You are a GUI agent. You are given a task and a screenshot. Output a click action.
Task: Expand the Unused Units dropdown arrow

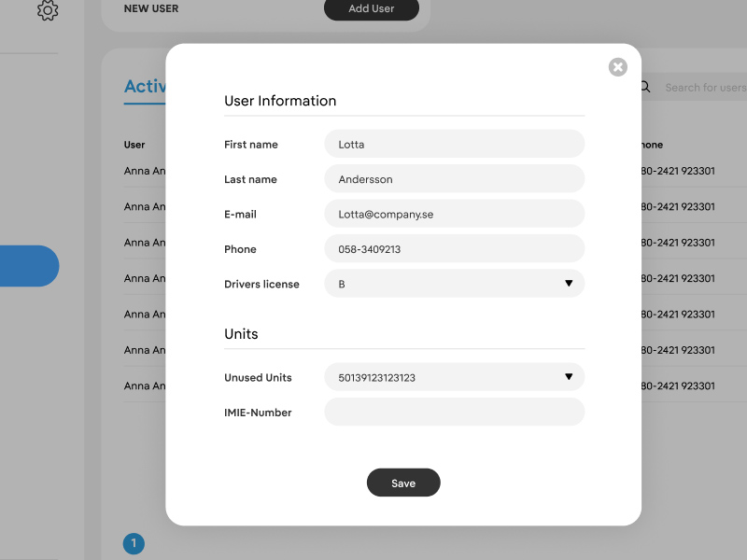tap(568, 377)
